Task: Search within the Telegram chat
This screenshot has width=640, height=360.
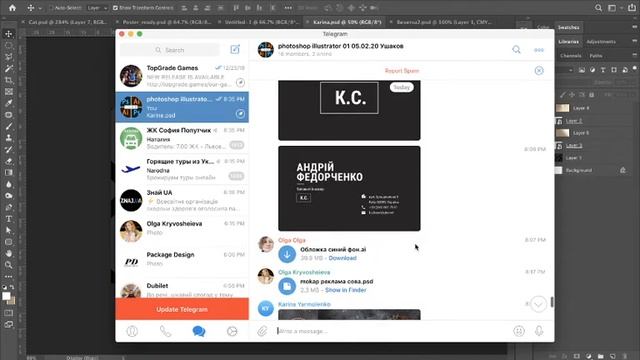Action: tap(516, 50)
